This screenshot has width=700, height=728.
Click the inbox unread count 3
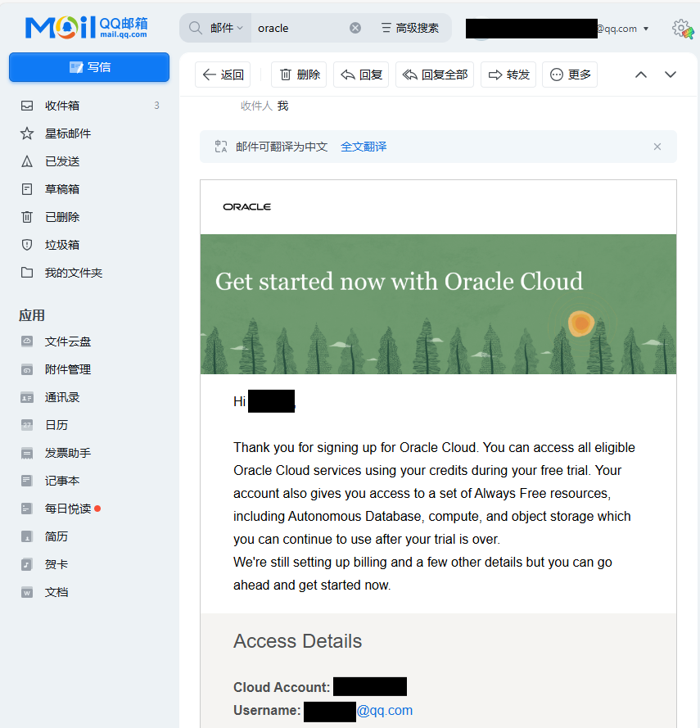(x=157, y=106)
